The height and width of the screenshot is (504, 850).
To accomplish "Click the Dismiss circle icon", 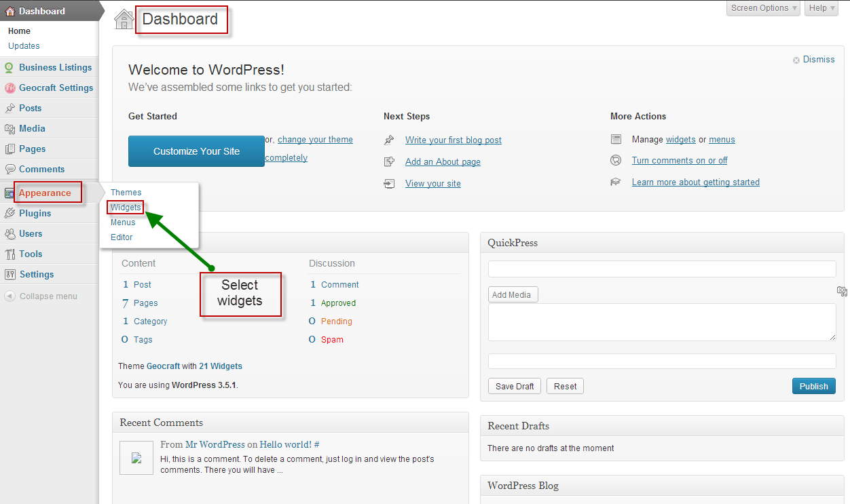I will 796,60.
